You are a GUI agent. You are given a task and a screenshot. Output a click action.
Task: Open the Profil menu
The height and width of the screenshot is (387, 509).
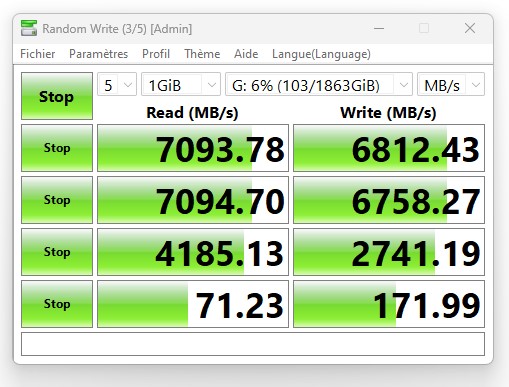pos(156,54)
